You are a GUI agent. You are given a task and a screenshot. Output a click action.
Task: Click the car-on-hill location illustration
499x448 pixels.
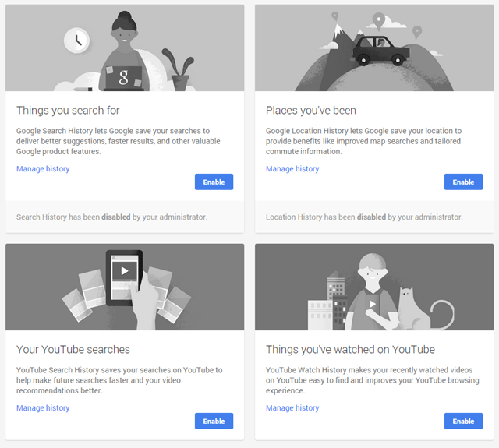point(374,48)
